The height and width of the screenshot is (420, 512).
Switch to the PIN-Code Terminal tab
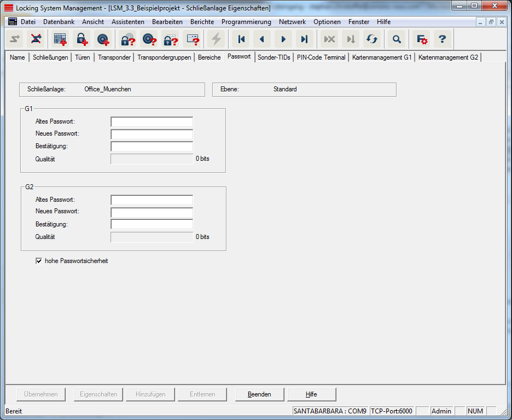tap(321, 57)
